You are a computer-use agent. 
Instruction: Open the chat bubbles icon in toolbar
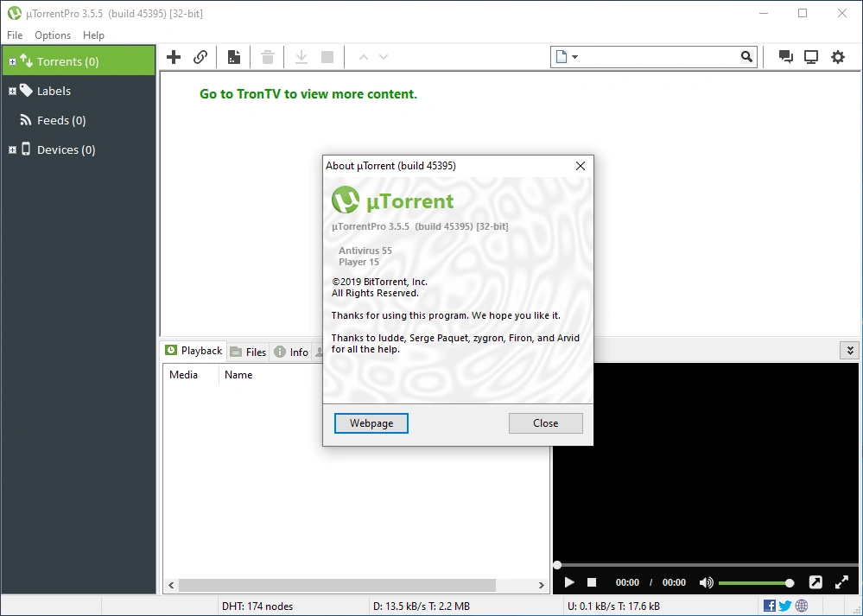coord(785,57)
